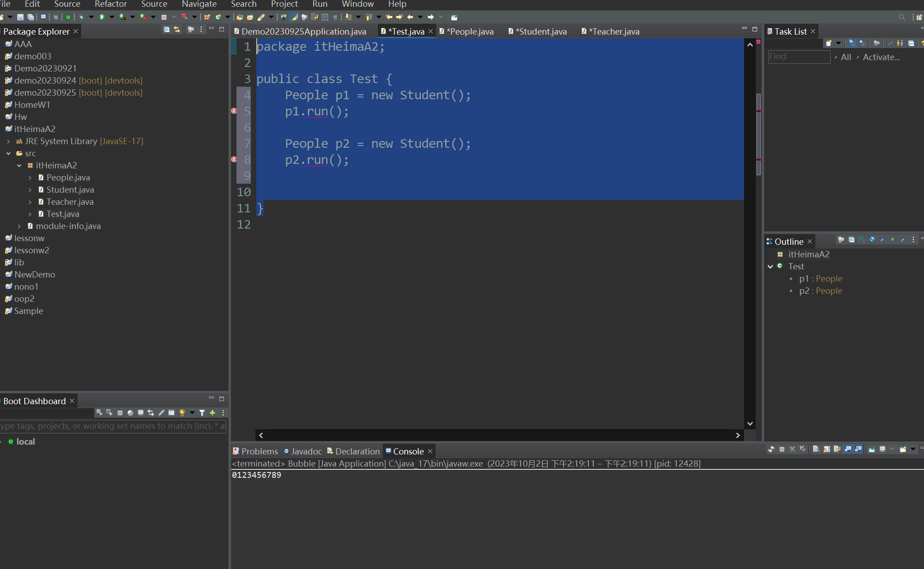
Task: Toggle Pin Console icon
Action: (871, 449)
